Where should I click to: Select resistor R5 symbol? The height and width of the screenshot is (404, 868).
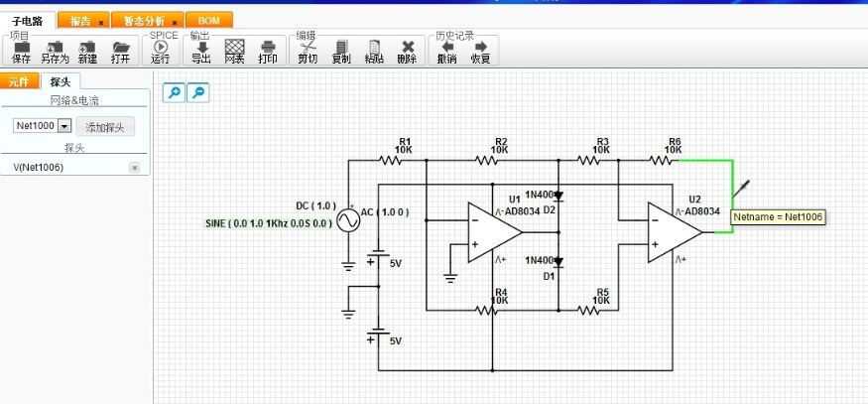tap(589, 311)
